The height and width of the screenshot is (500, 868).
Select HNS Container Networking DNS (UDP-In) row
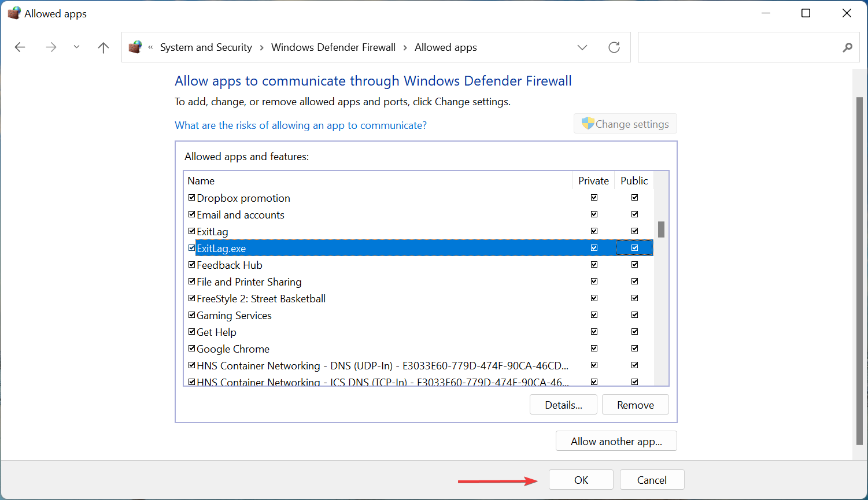(x=419, y=365)
